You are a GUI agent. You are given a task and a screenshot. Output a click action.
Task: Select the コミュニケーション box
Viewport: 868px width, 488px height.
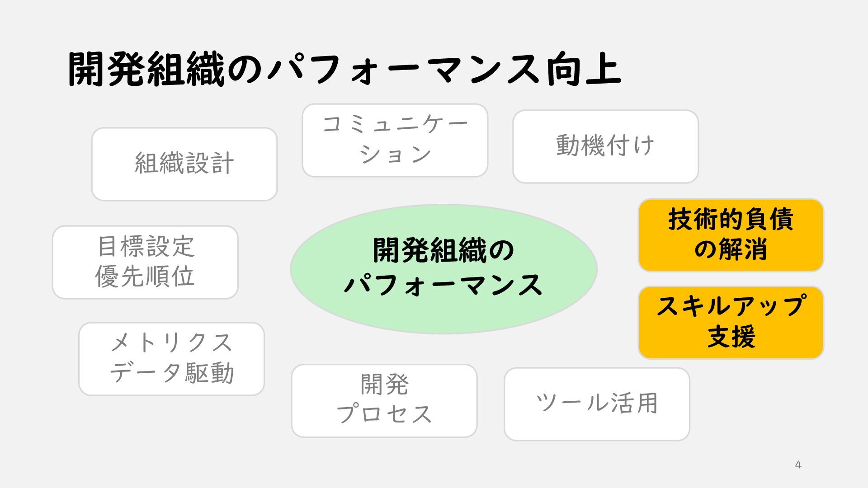coord(395,141)
